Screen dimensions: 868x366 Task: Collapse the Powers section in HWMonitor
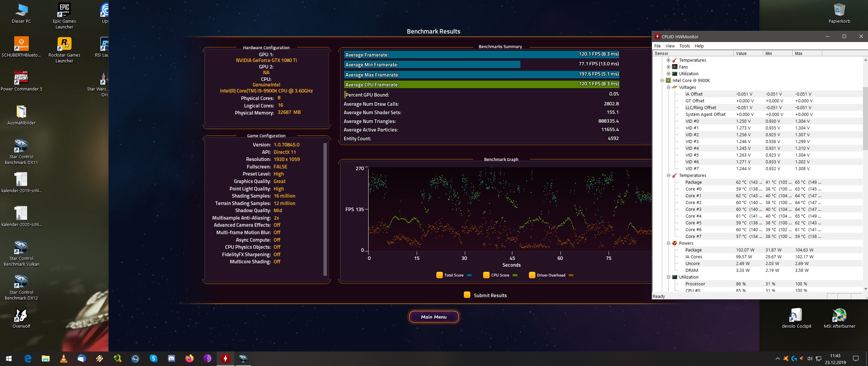pyautogui.click(x=668, y=243)
